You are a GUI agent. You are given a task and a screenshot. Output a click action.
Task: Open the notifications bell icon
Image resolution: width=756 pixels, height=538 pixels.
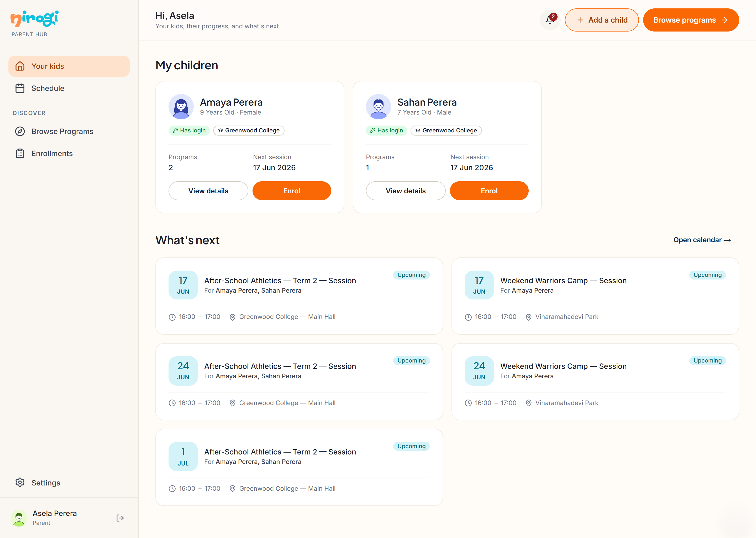[550, 20]
